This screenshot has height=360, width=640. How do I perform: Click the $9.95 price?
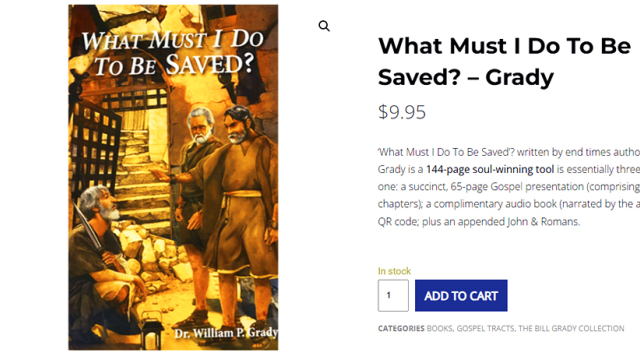[x=402, y=112]
